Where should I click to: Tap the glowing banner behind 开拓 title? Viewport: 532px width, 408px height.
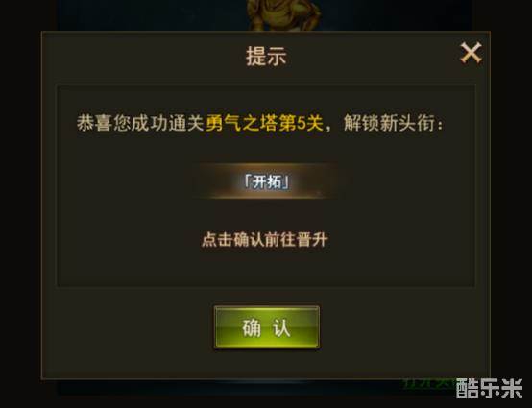267,181
